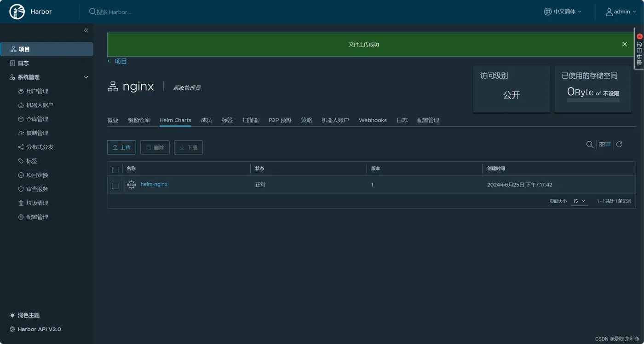Image resolution: width=644 pixels, height=344 pixels.
Task: Refresh the Helm Charts list
Action: 619,145
